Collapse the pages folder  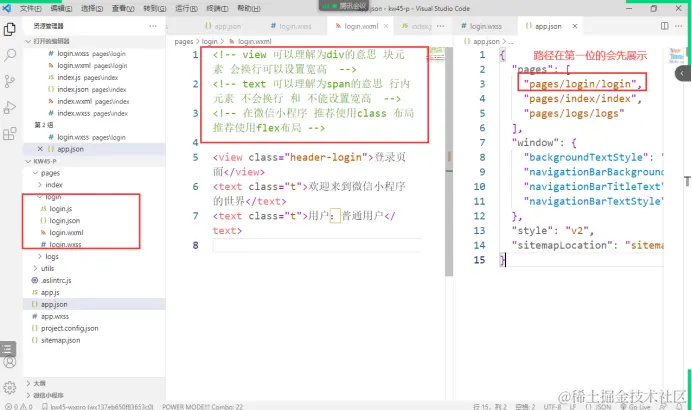click(94, 173)
